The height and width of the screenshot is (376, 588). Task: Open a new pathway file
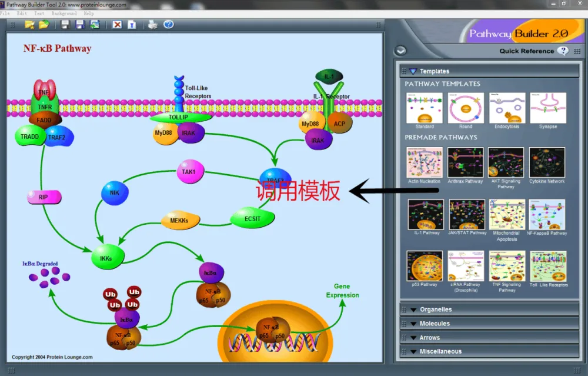28,25
